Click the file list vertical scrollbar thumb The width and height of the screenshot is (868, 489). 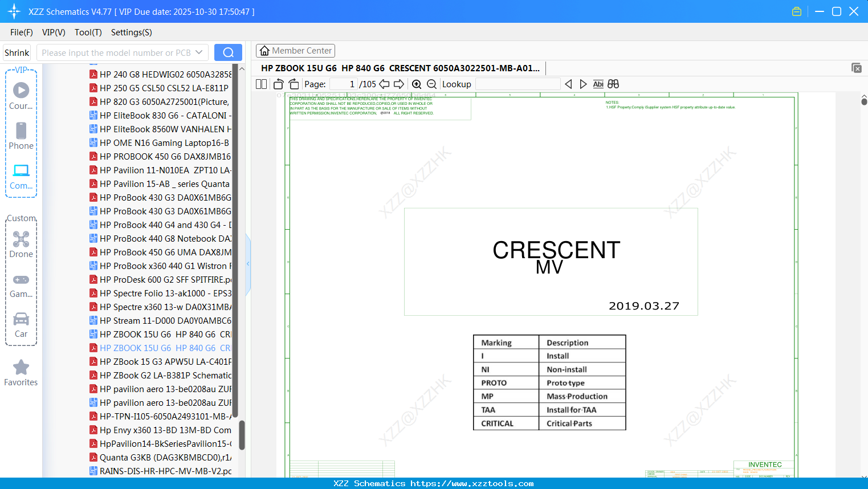tap(242, 435)
